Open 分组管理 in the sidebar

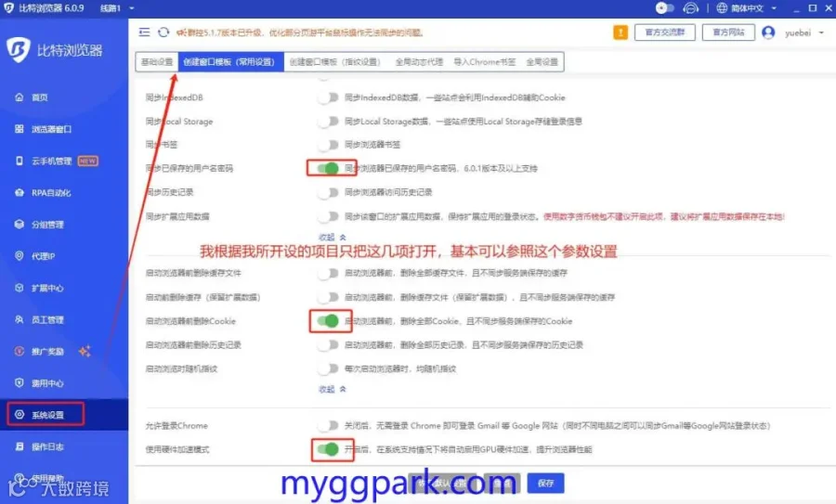click(x=47, y=225)
